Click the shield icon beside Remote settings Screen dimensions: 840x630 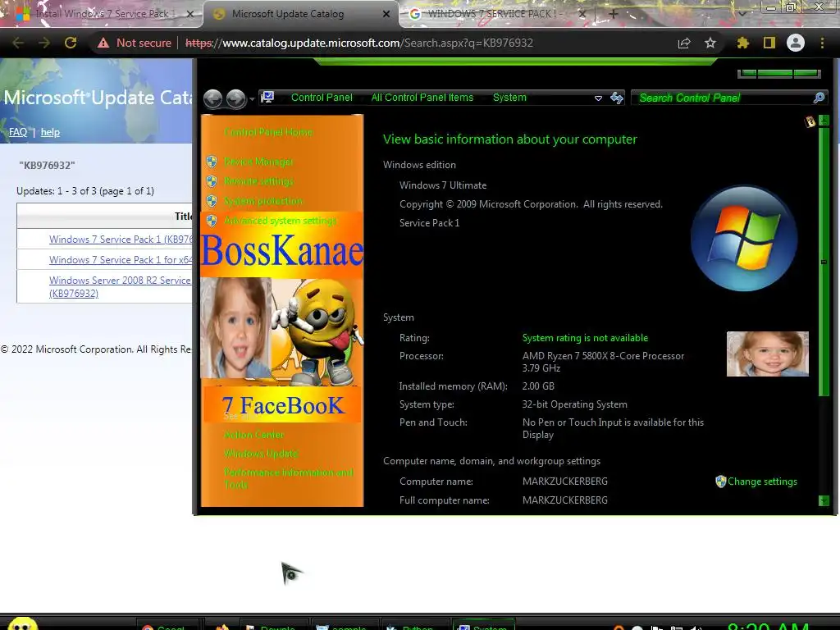pos(212,181)
